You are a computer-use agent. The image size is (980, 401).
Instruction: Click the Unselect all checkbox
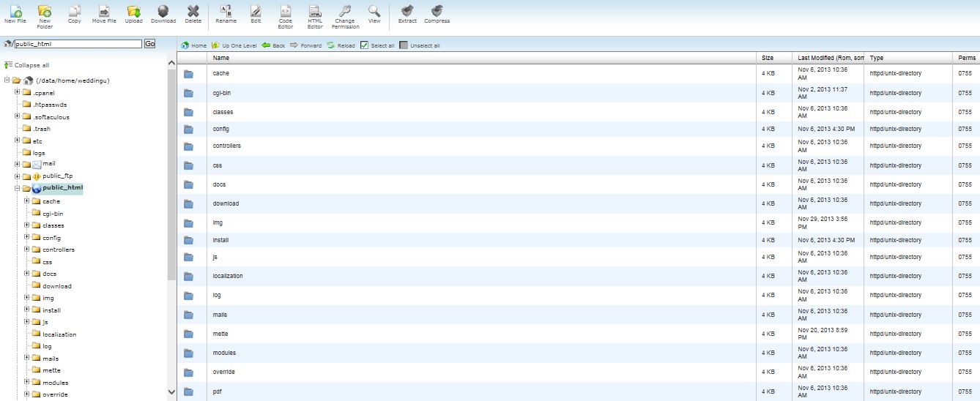point(404,45)
